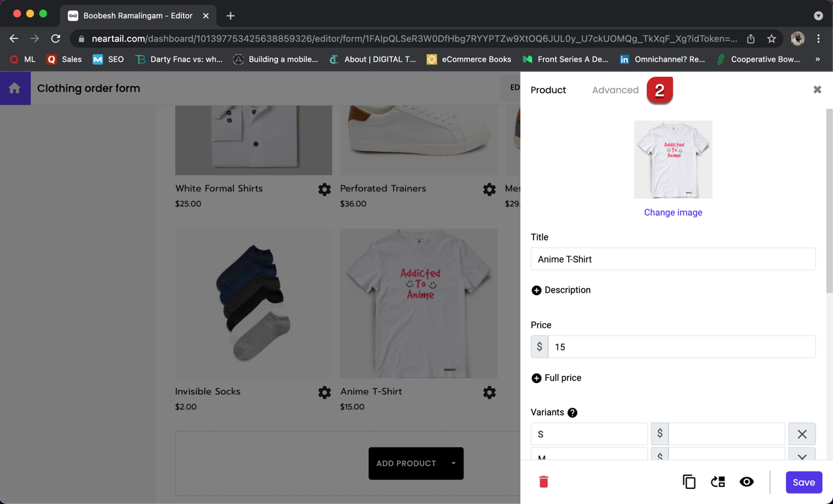
Task: Open the ADD PRODUCT dropdown arrow
Action: (452, 463)
